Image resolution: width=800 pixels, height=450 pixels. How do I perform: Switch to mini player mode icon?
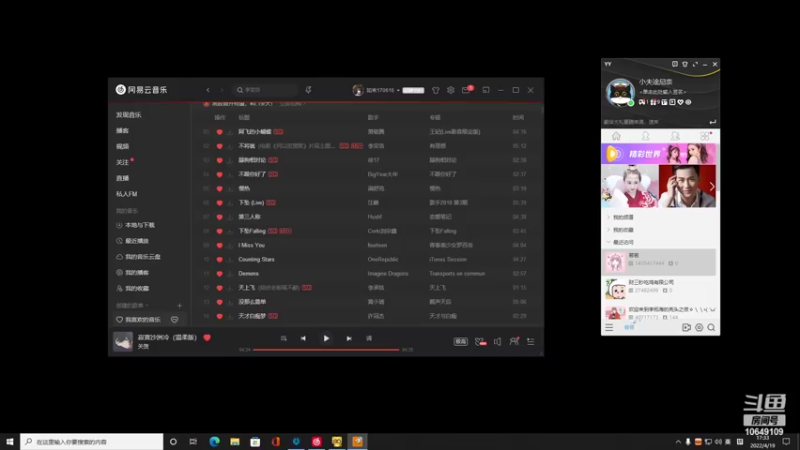486,90
